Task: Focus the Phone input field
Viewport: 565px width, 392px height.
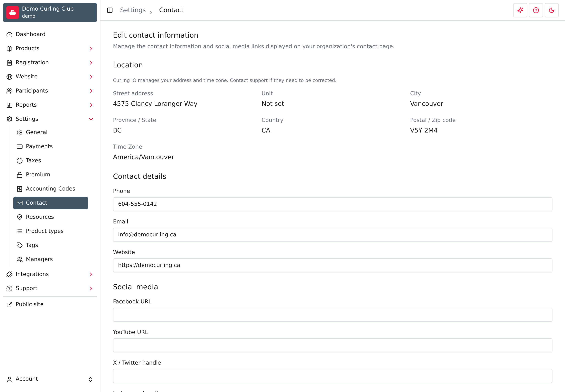Action: pos(333,204)
